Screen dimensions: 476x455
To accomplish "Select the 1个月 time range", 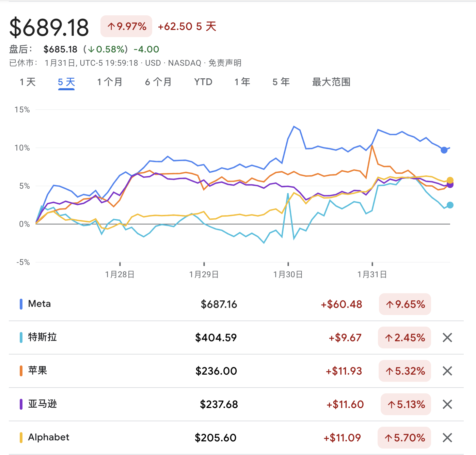I will tap(109, 82).
